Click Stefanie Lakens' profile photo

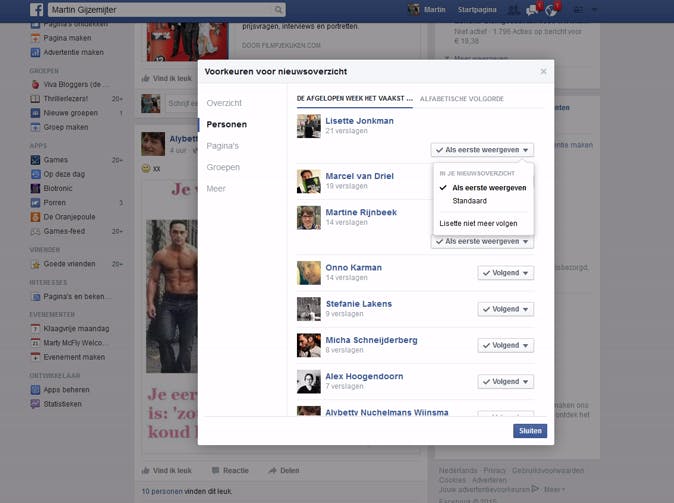pos(309,309)
